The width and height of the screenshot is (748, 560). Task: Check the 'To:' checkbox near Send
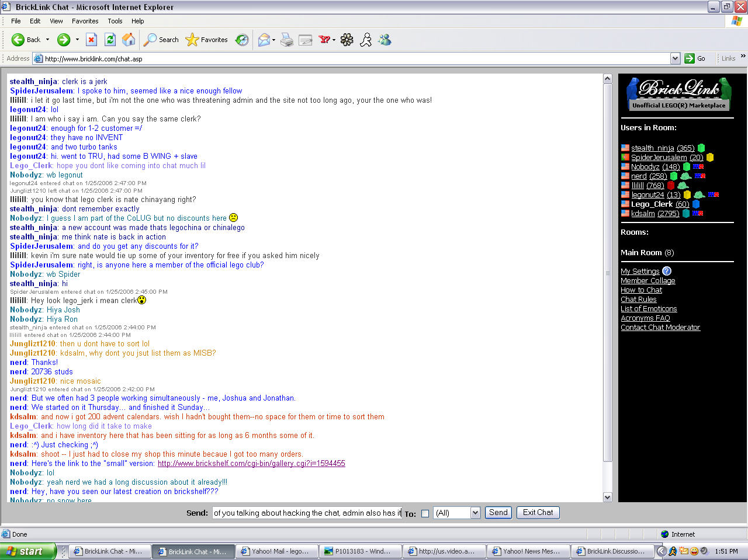tap(425, 513)
